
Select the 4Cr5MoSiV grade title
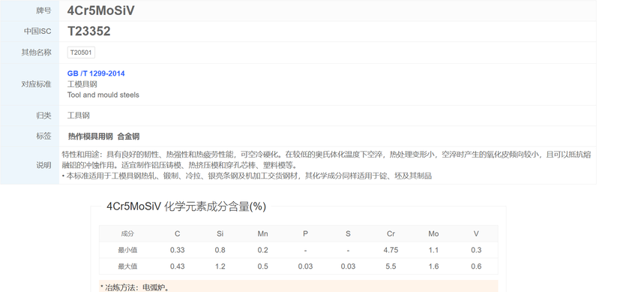pyautogui.click(x=101, y=11)
